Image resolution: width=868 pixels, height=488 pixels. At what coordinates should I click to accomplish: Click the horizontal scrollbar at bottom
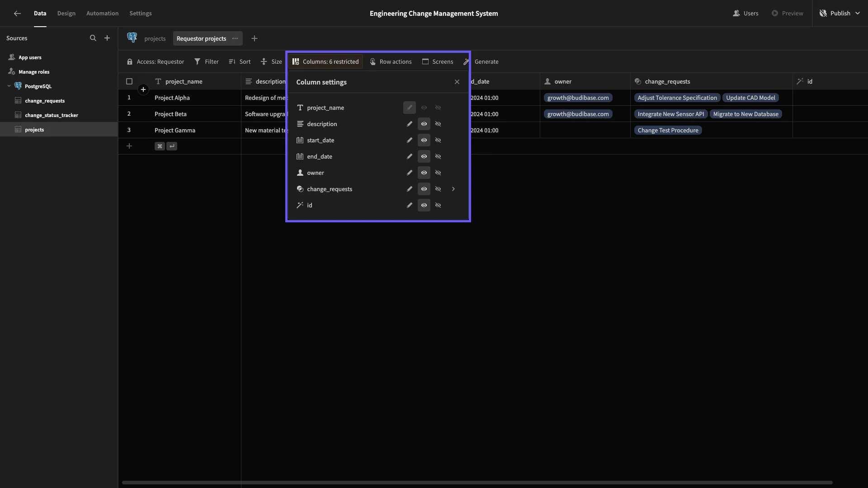(477, 483)
